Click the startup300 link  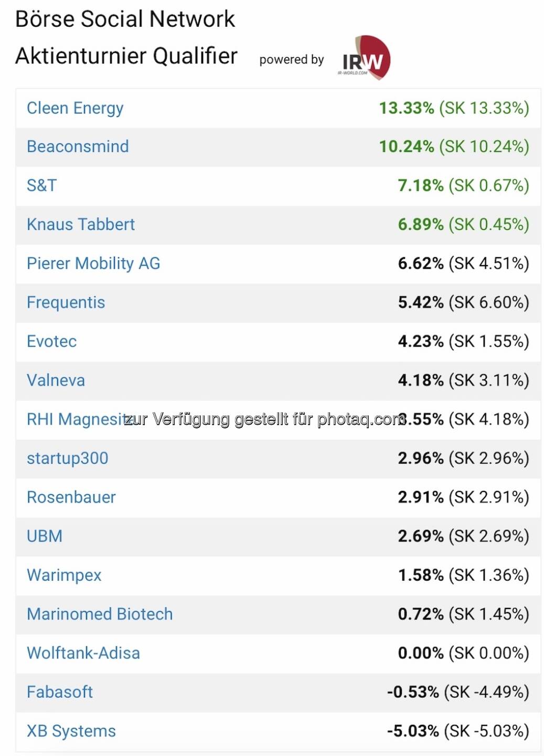(67, 458)
